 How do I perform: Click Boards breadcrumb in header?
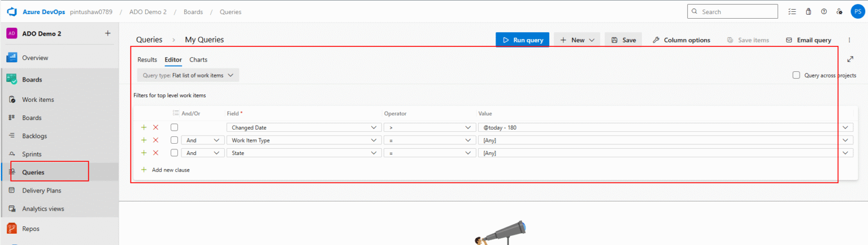coord(193,11)
